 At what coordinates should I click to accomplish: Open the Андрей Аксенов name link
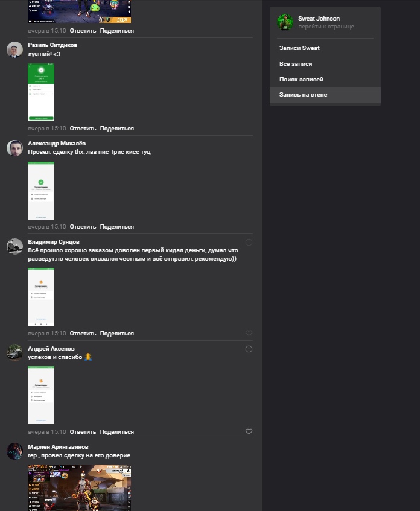point(51,349)
